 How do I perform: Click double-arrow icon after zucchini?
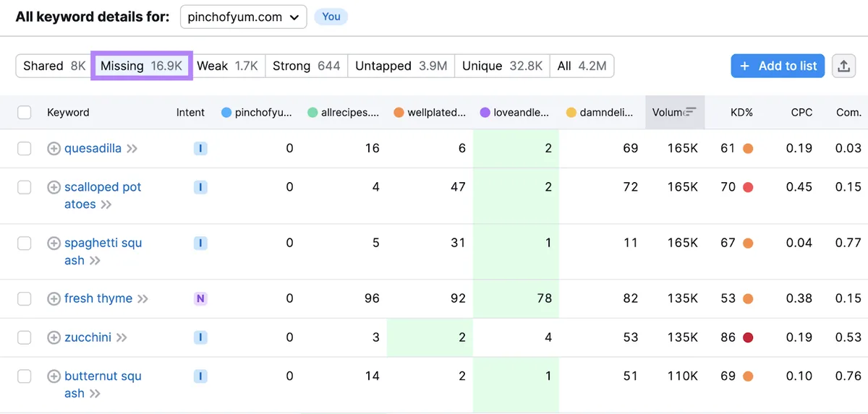122,338
